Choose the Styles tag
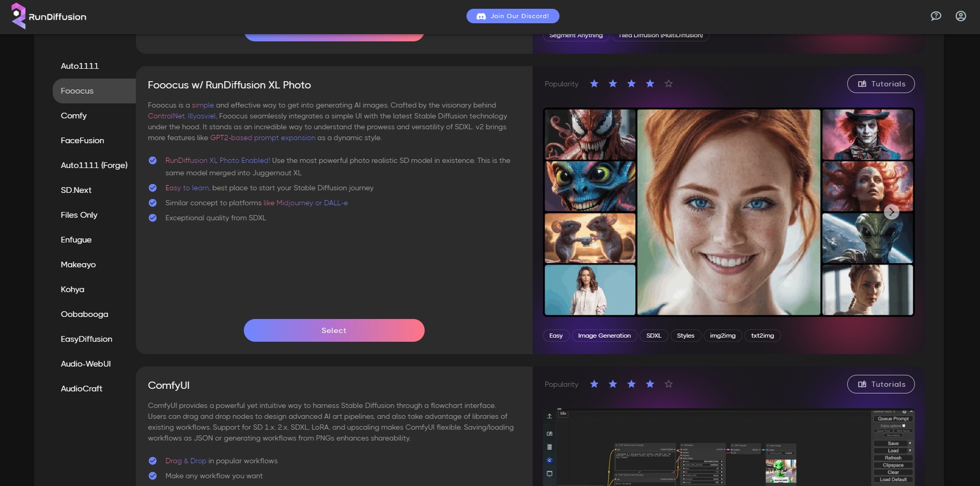The height and width of the screenshot is (486, 980). click(x=686, y=336)
